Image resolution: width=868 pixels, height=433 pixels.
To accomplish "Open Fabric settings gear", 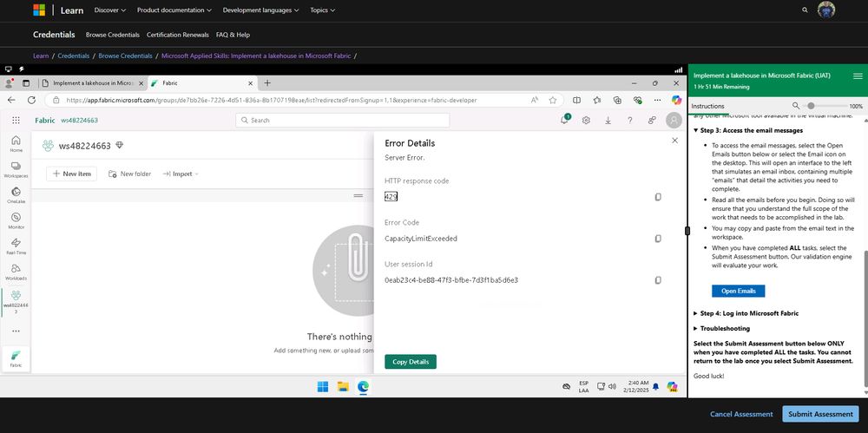I will point(586,120).
